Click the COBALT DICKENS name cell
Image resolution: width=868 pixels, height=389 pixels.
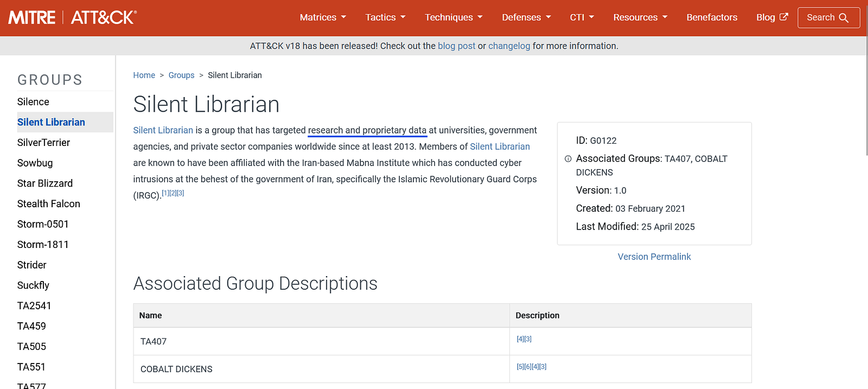pos(321,369)
